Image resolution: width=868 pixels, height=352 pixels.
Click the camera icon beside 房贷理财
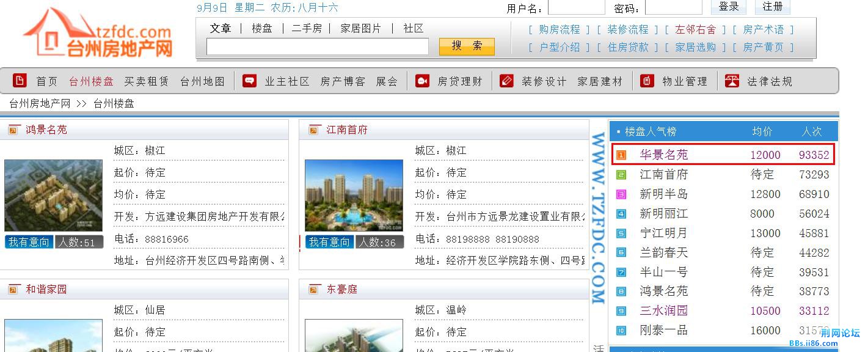(422, 81)
